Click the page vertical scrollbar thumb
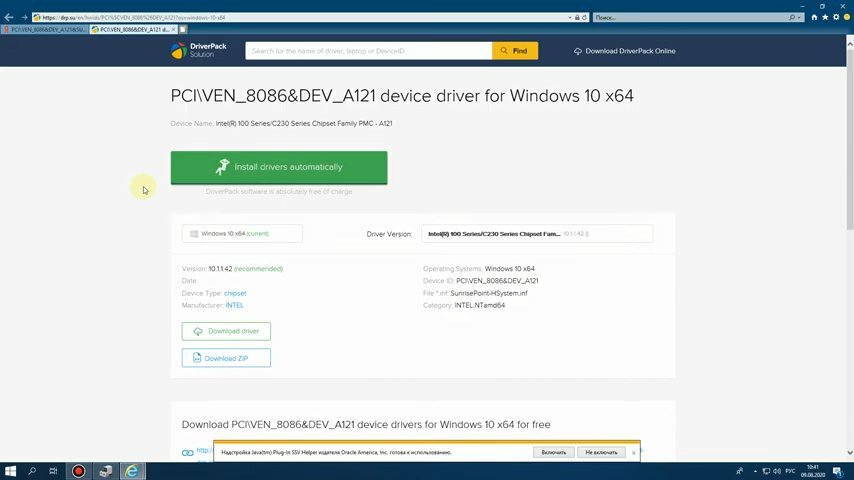854x480 pixels. [x=850, y=141]
